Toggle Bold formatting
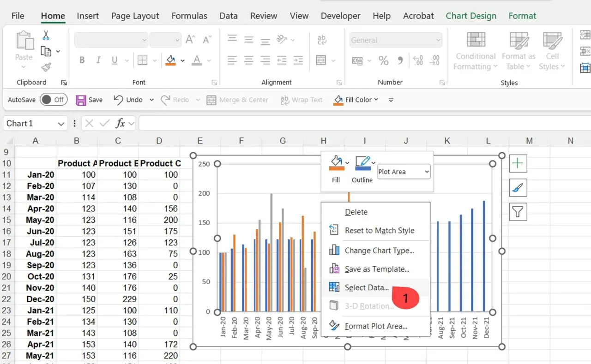 (x=82, y=60)
